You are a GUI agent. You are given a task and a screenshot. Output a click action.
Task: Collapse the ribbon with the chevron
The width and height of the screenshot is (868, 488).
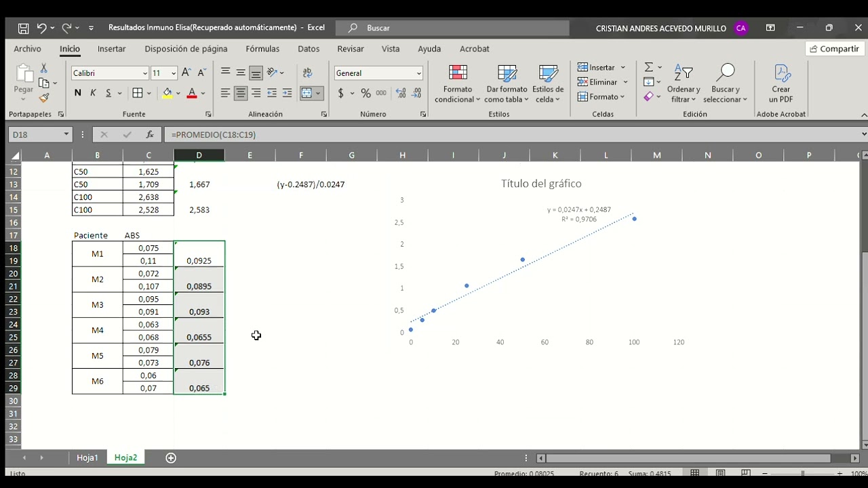[863, 114]
